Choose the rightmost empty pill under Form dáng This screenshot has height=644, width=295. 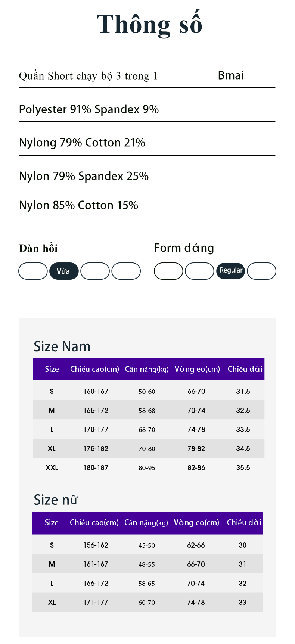click(x=261, y=271)
